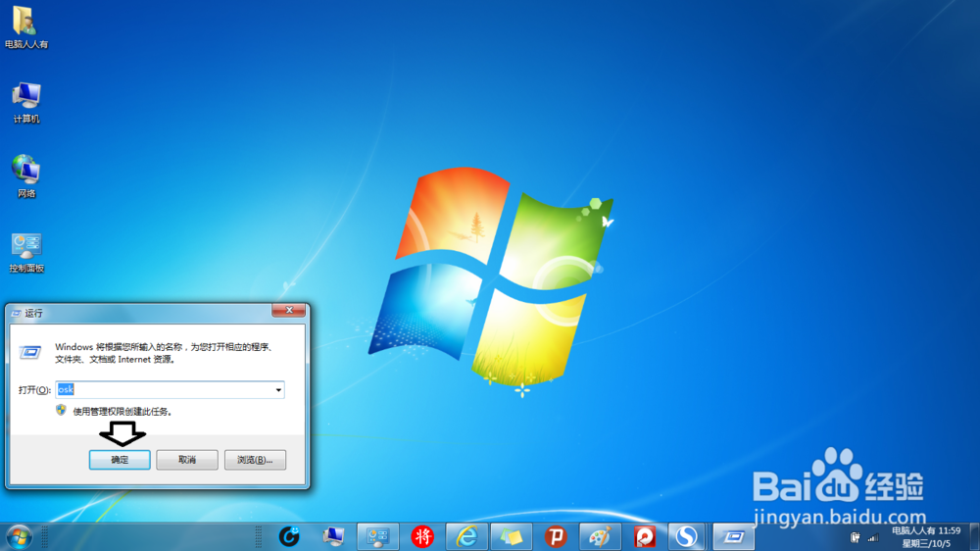Image resolution: width=980 pixels, height=551 pixels.
Task: Open the clock showing 11:59 in tray
Action: (x=926, y=537)
